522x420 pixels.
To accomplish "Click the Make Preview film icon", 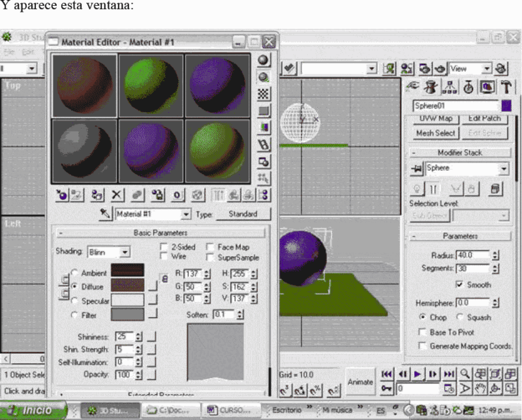I will 263,145.
